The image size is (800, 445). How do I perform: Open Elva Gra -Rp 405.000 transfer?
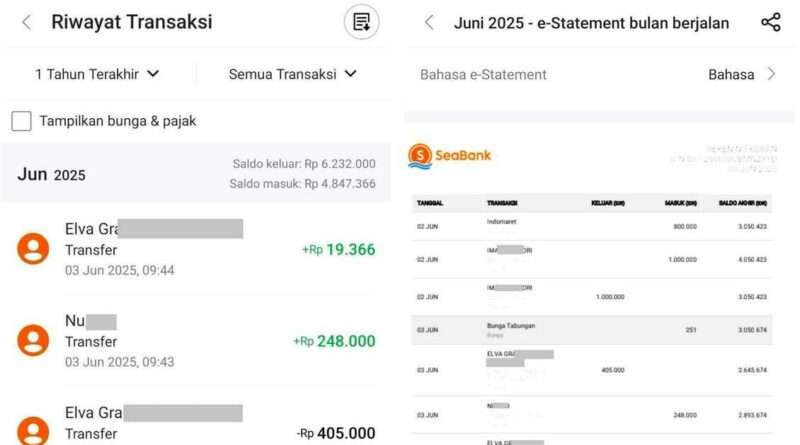click(196, 424)
